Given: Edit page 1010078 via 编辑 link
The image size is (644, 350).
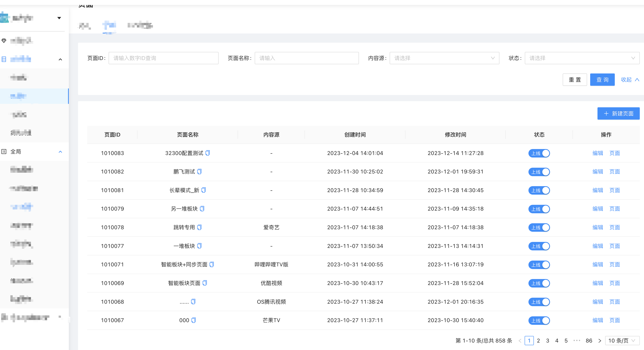Looking at the screenshot, I should click(597, 227).
